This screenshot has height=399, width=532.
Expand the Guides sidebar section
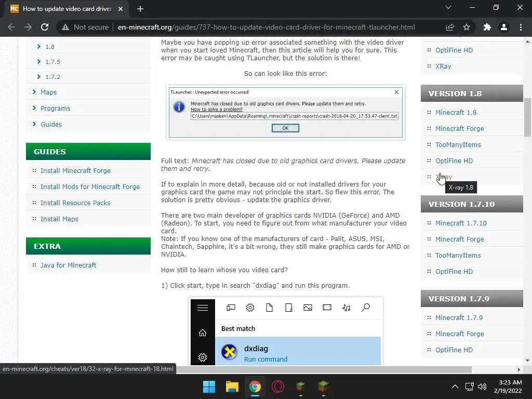pyautogui.click(x=51, y=124)
